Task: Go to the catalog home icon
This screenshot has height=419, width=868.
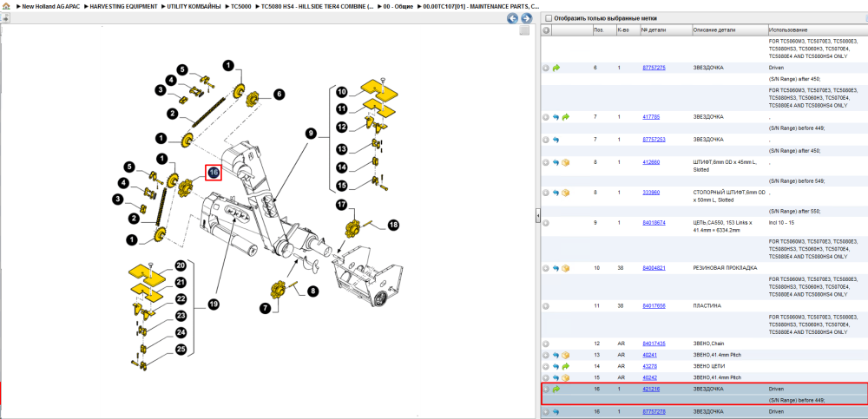Action: click(7, 6)
